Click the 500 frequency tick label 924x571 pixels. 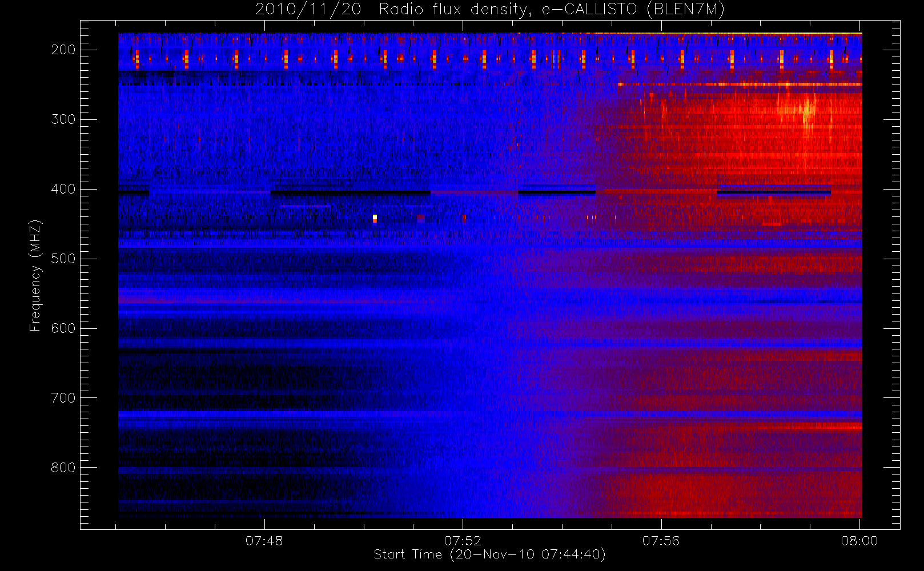click(63, 259)
